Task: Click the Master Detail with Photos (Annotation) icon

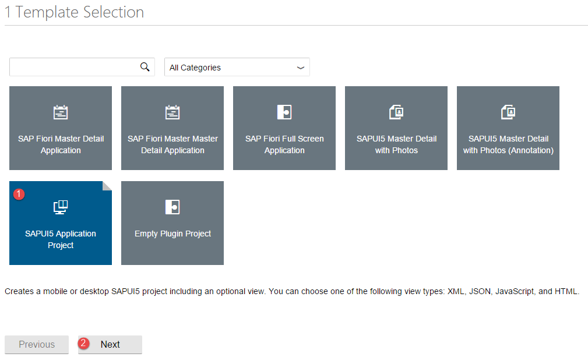Action: [508, 112]
